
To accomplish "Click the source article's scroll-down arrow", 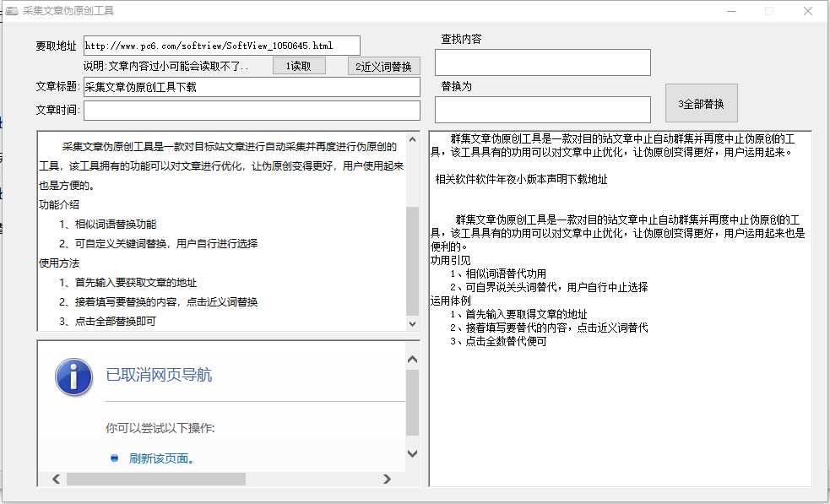I will 412,323.
